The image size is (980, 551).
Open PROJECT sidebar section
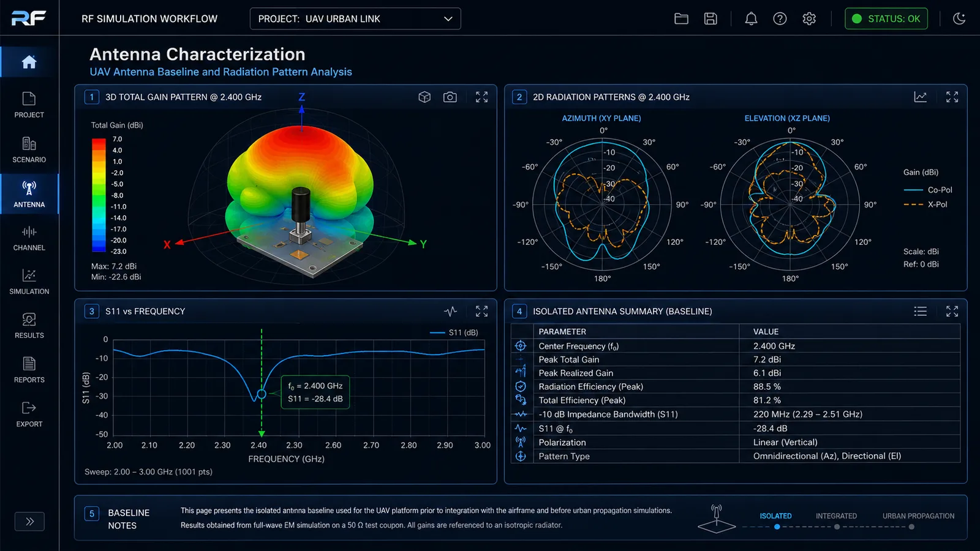(x=29, y=105)
